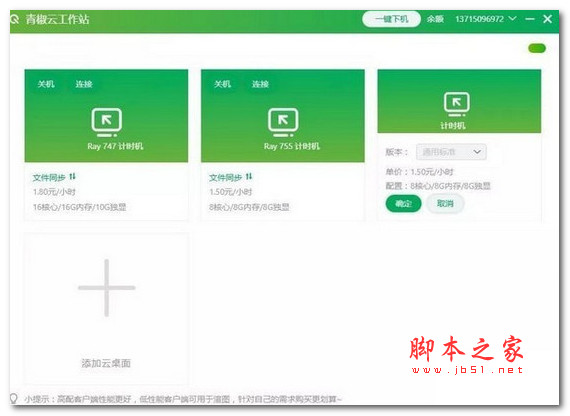
Task: Click 连接 on the Ray 747 card
Action: [x=84, y=84]
